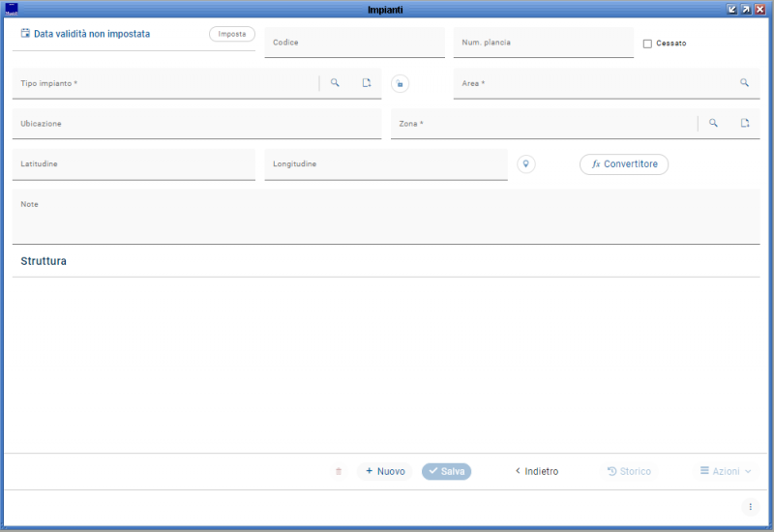Click the calendar icon next to Data validità
774x532 pixels.
tap(25, 34)
